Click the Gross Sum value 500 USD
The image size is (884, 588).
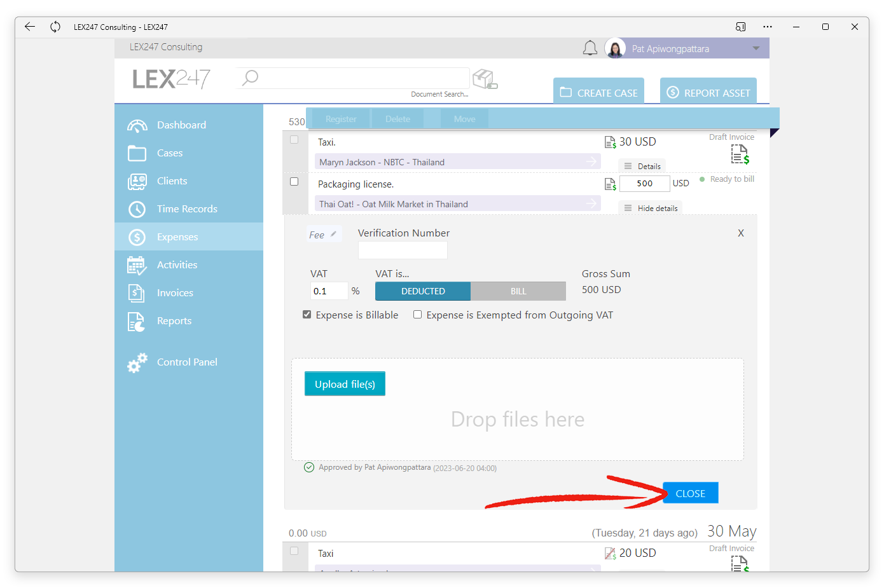pos(602,290)
